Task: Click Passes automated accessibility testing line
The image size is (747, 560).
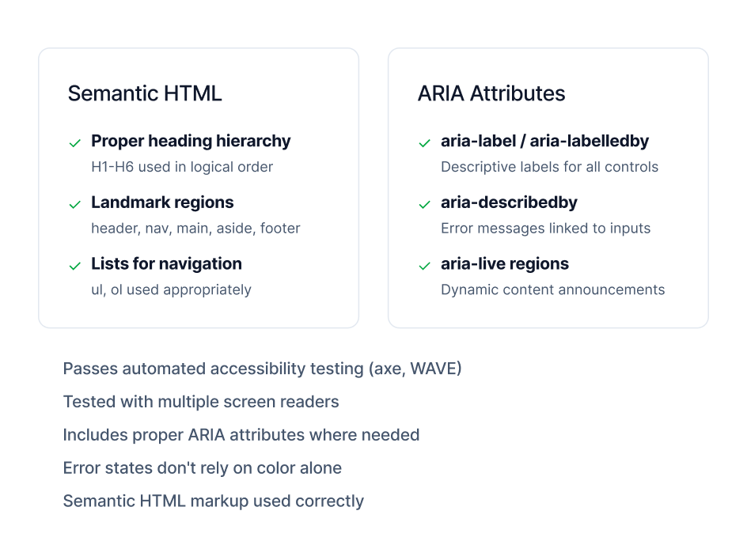Action: click(x=263, y=369)
